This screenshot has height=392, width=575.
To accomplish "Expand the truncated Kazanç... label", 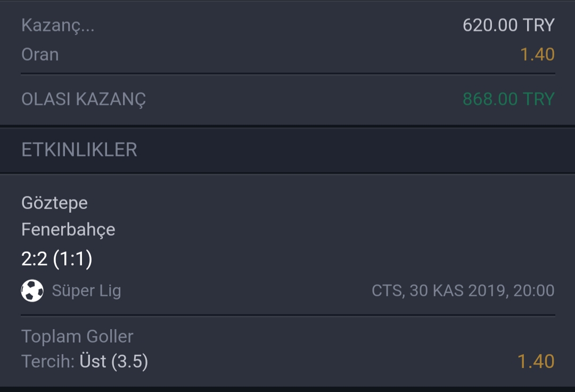I will pos(58,26).
